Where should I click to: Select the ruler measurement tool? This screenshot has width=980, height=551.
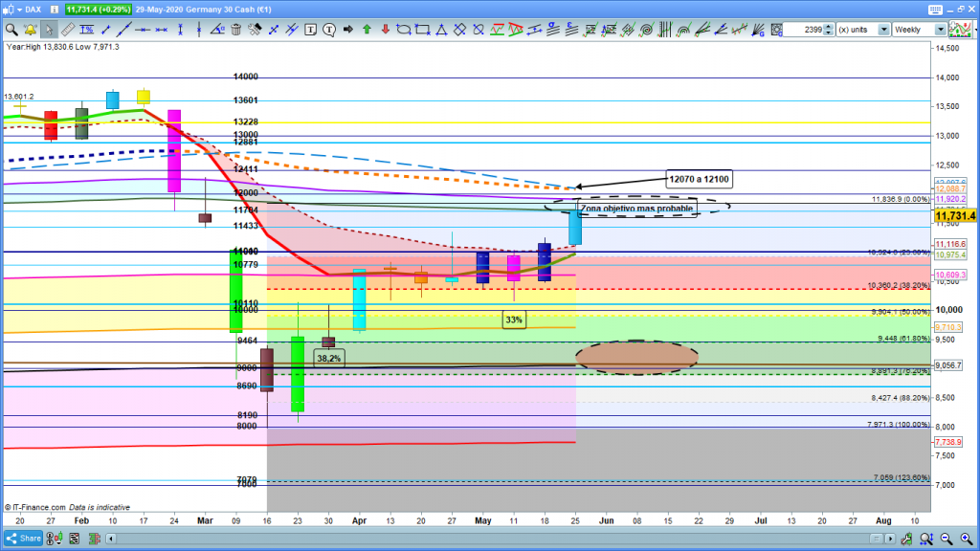tap(67, 30)
